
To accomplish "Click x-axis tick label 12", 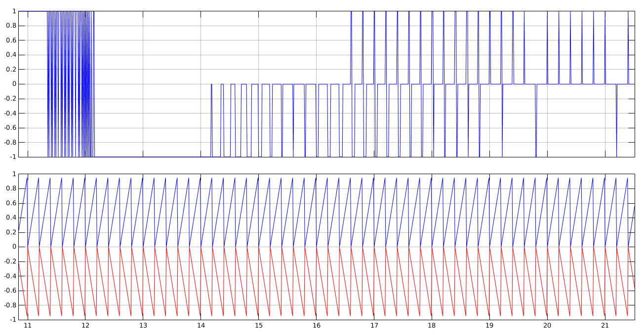I will 85,326.
